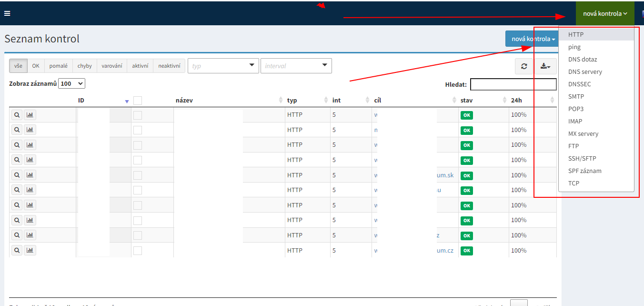This screenshot has width=644, height=306.
Task: Filter list by aktivní checks
Action: [140, 66]
